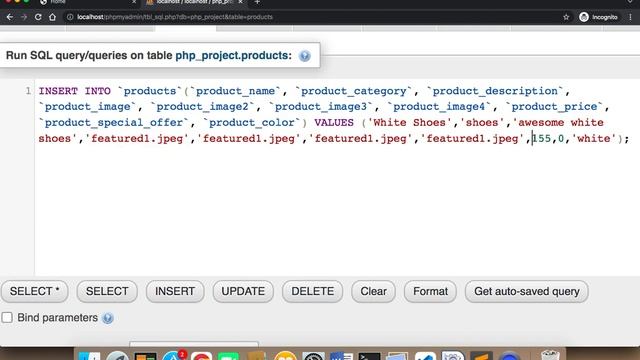Screen dimensions: 640x360
Task: Click Get auto-saved query button
Action: point(527,291)
